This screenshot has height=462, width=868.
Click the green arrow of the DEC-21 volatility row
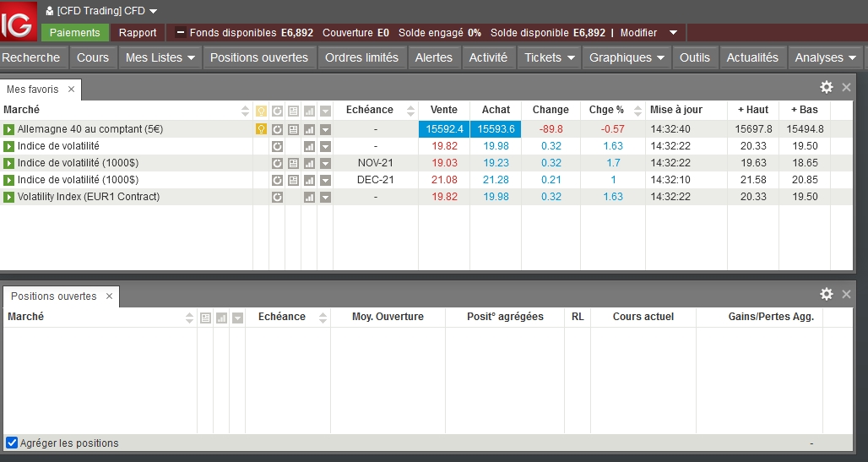(8, 180)
